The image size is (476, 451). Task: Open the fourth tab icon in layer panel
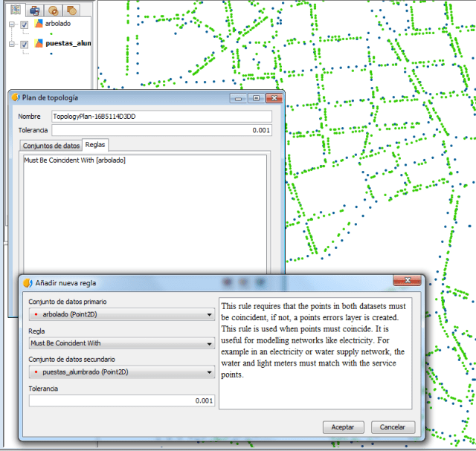pyautogui.click(x=71, y=10)
